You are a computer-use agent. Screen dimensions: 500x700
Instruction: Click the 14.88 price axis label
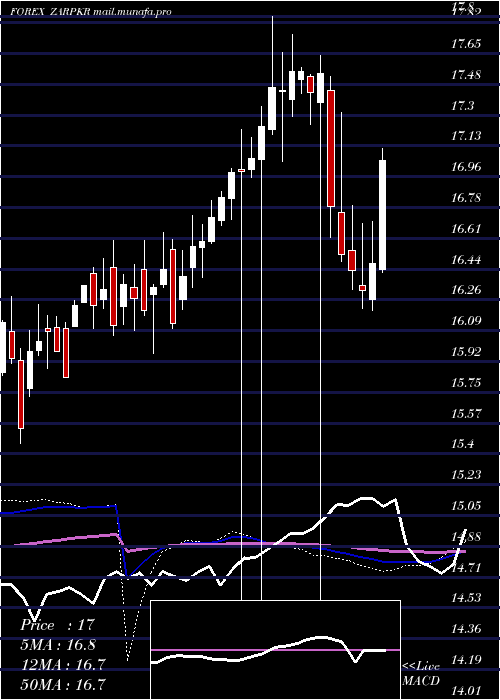(467, 537)
